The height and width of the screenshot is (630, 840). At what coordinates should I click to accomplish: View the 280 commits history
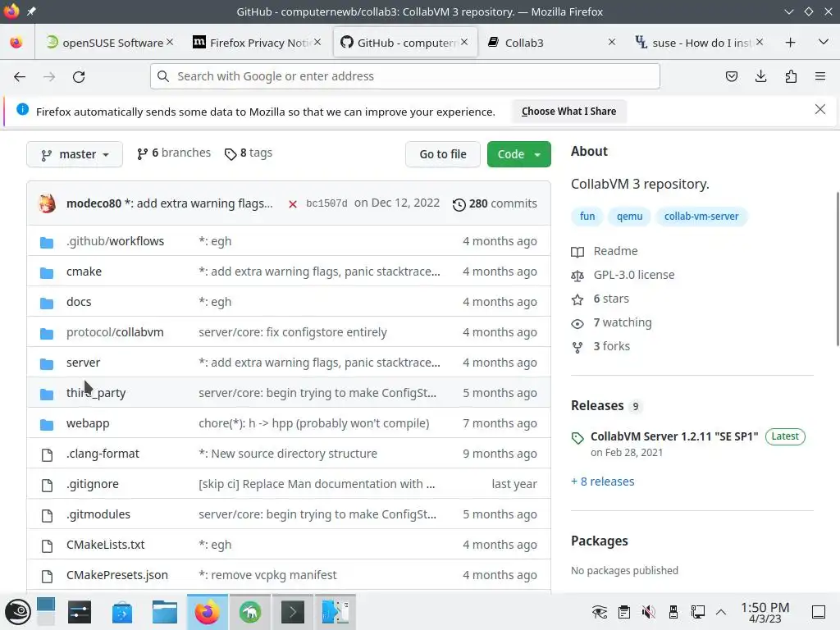tap(495, 203)
